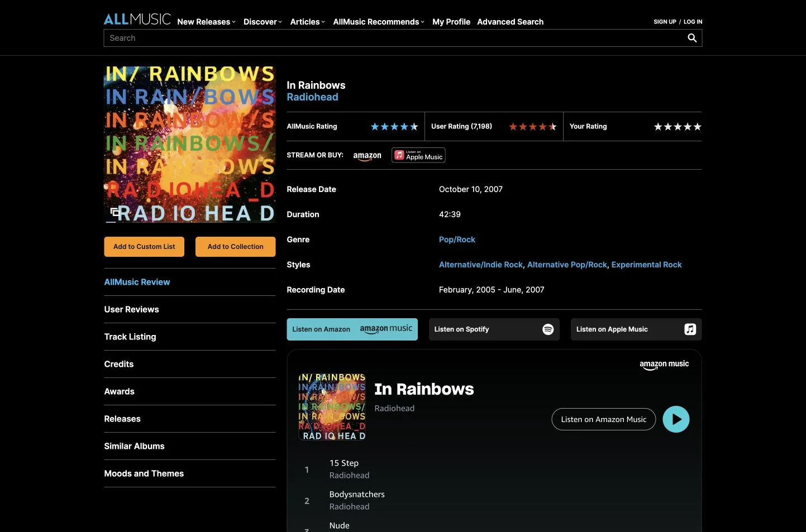Set Your Rating to five stars
This screenshot has height=532, width=806.
(x=697, y=127)
